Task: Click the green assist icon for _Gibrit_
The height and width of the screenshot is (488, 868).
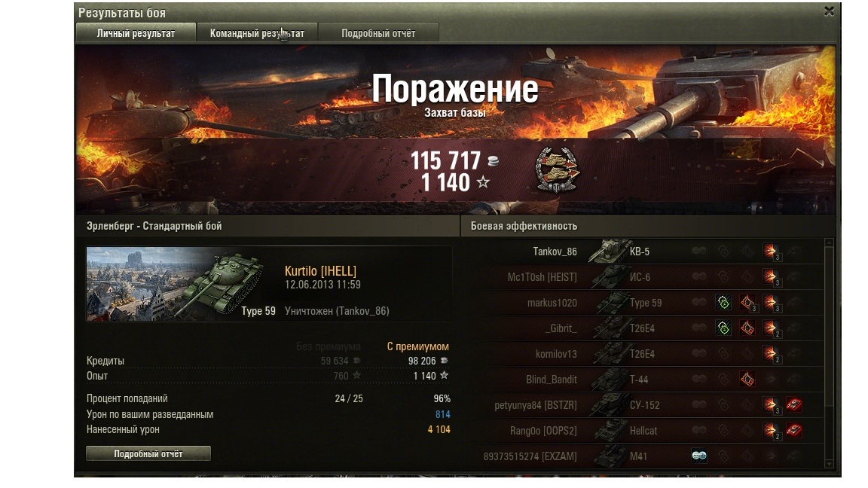Action: coord(723,328)
